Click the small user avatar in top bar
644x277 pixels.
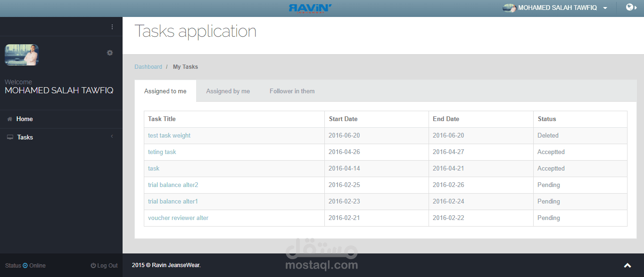pos(509,8)
